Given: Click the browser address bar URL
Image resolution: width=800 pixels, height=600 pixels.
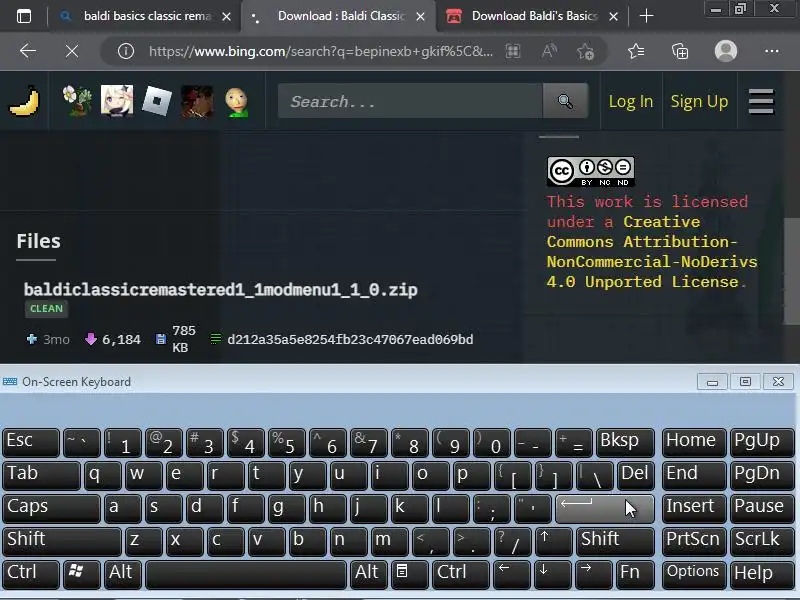Looking at the screenshot, I should pyautogui.click(x=320, y=51).
